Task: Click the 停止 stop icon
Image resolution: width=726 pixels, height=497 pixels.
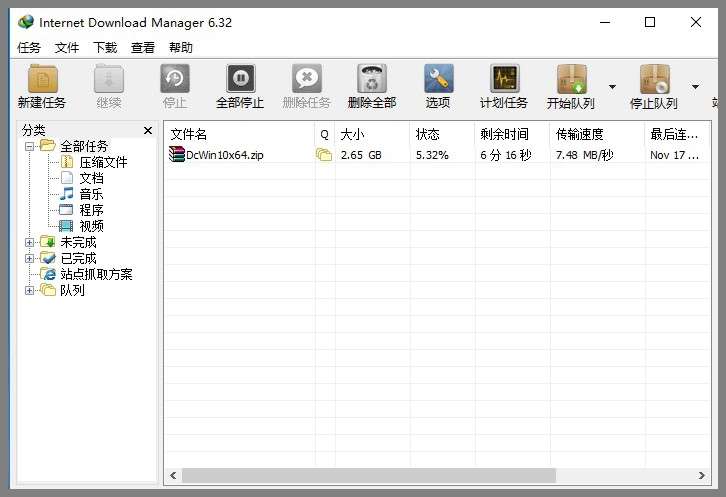Action: click(175, 79)
